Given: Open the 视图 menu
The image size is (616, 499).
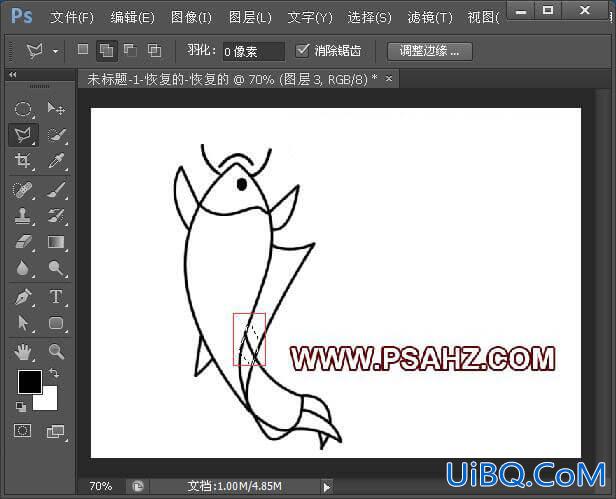Looking at the screenshot, I should pos(483,17).
